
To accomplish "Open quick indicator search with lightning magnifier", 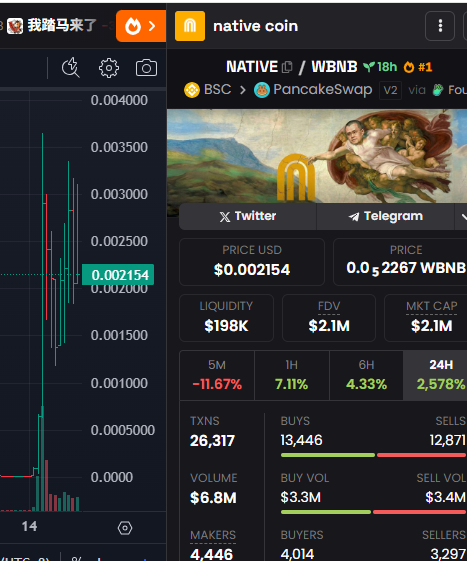I will coord(70,67).
